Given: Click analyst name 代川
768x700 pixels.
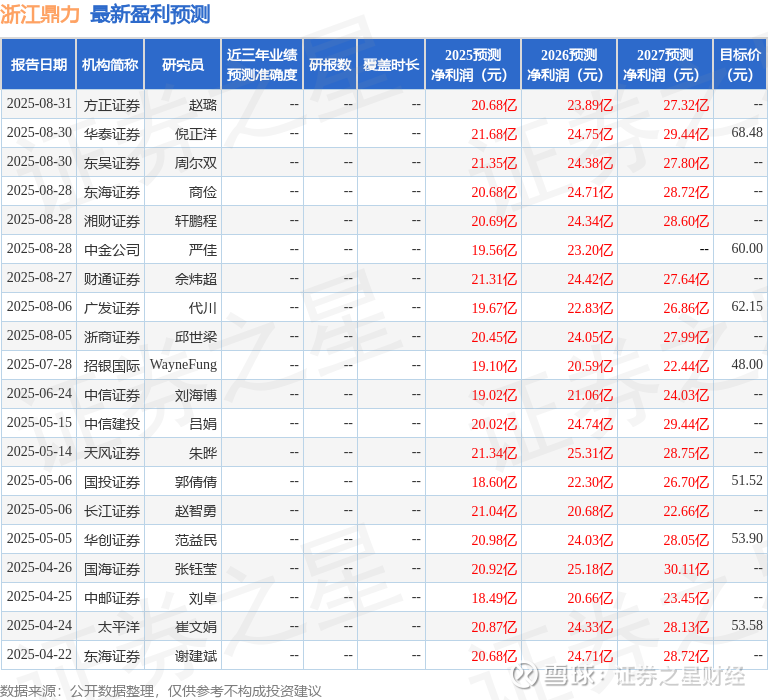Looking at the screenshot, I should tap(203, 308).
